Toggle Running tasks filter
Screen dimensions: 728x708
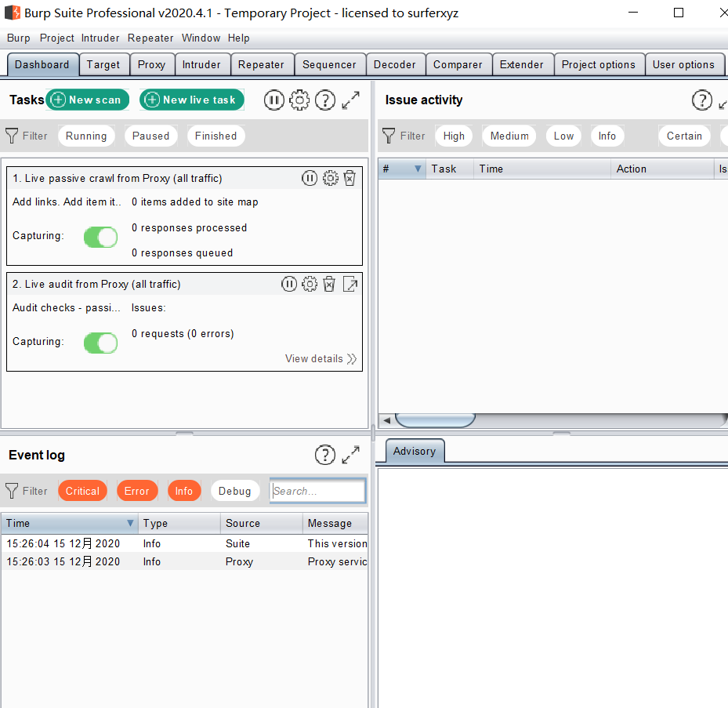tap(86, 136)
